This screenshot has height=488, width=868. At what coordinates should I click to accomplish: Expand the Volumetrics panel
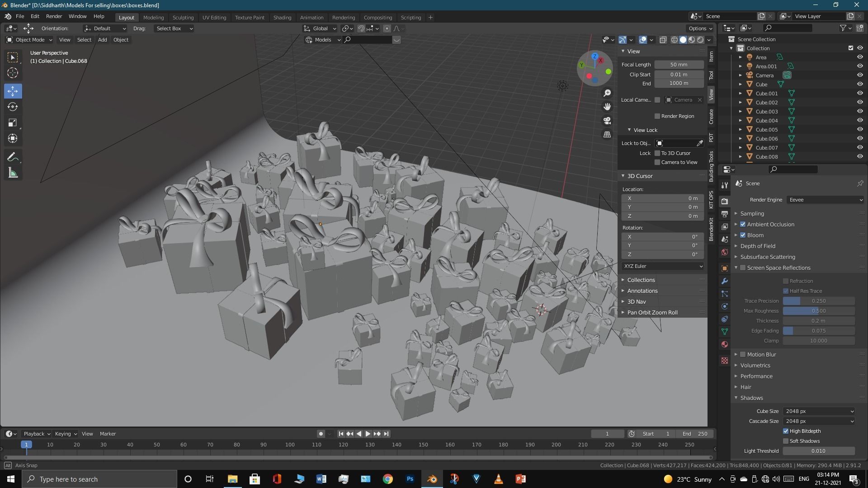[x=755, y=366]
